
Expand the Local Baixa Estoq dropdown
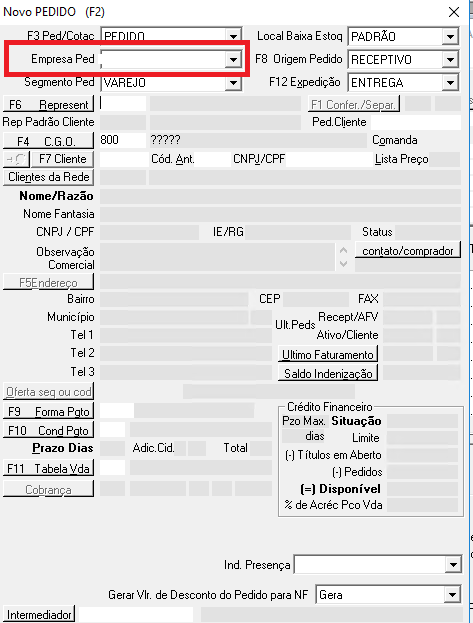point(450,37)
